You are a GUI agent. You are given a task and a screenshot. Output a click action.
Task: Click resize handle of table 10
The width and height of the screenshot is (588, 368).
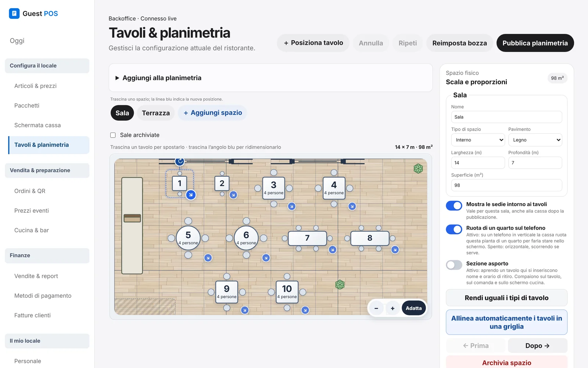click(x=305, y=310)
